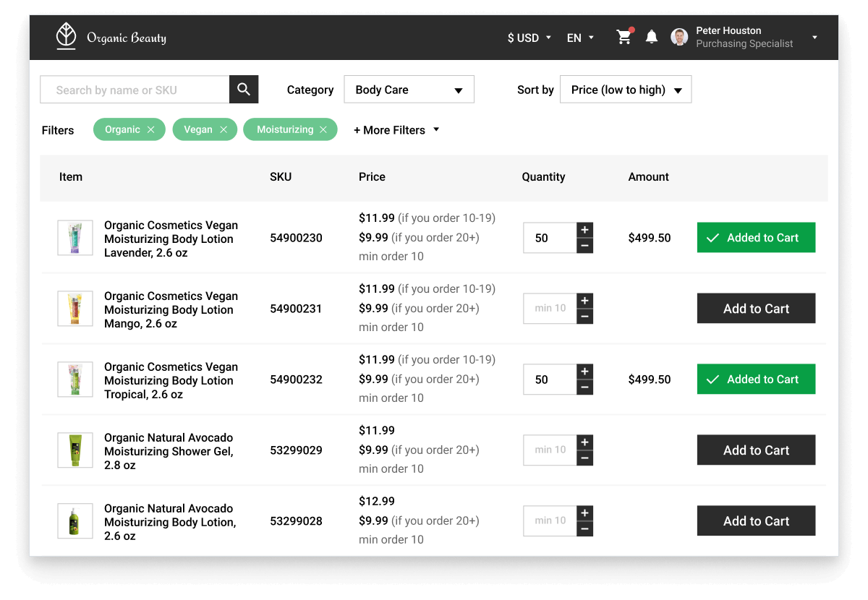Increase quantity for Avocado Shower Gel
This screenshot has width=868, height=600.
point(584,442)
